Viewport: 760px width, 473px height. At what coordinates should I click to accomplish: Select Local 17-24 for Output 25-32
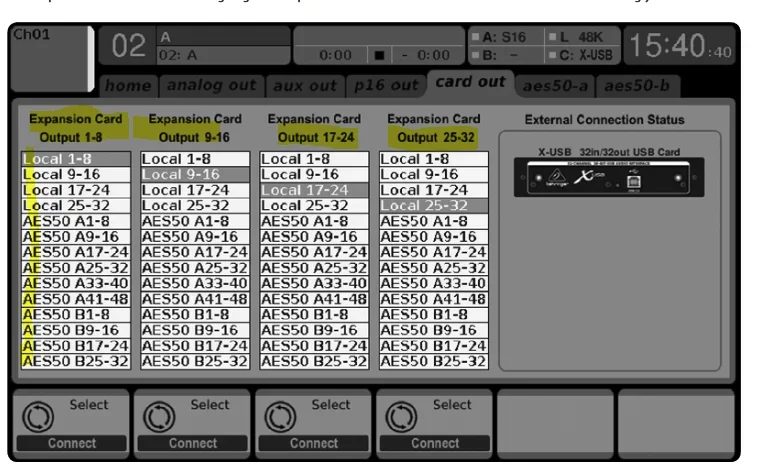pos(434,190)
